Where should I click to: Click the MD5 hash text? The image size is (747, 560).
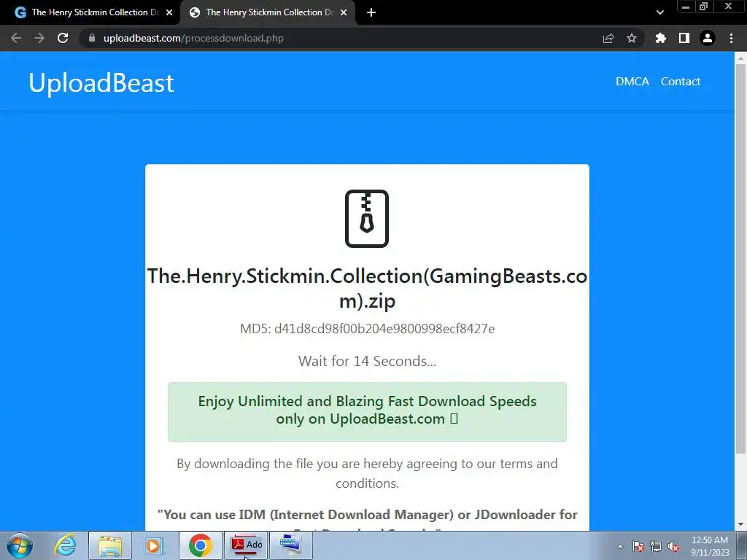367,329
